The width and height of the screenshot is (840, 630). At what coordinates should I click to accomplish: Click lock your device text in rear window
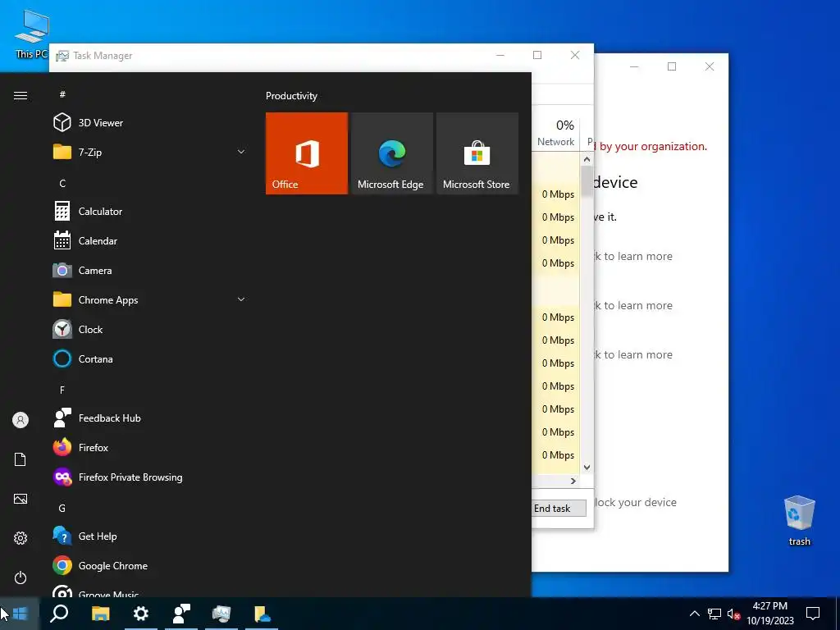636,502
